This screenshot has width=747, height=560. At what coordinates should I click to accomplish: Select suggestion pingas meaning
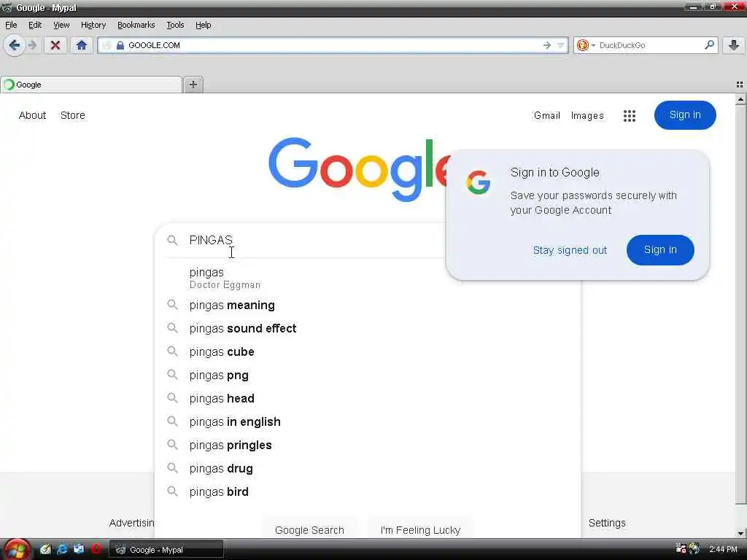pyautogui.click(x=368, y=306)
